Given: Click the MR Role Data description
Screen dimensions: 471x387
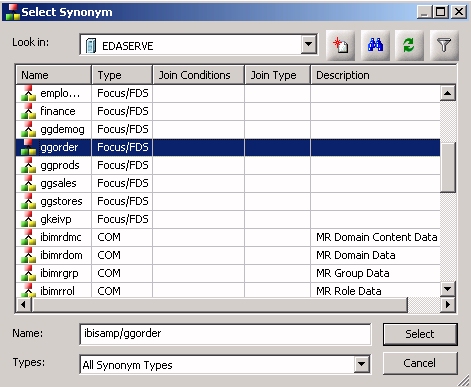Looking at the screenshot, I should tap(349, 291).
